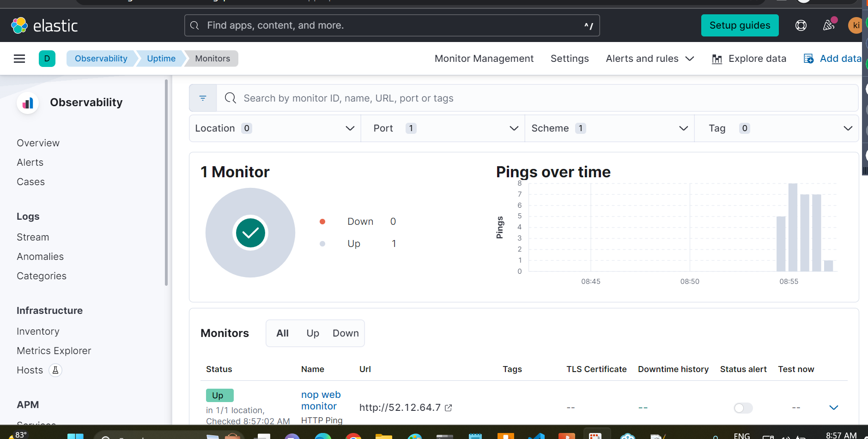Screen dimensions: 868x439
Task: Click the filter icon beside monitor search
Action: point(203,98)
